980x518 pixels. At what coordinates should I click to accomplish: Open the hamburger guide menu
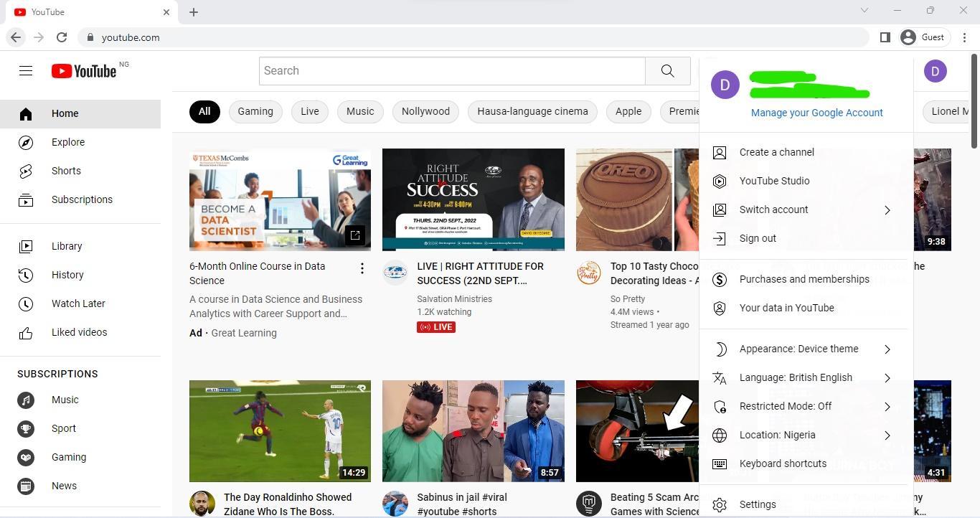[x=26, y=70]
